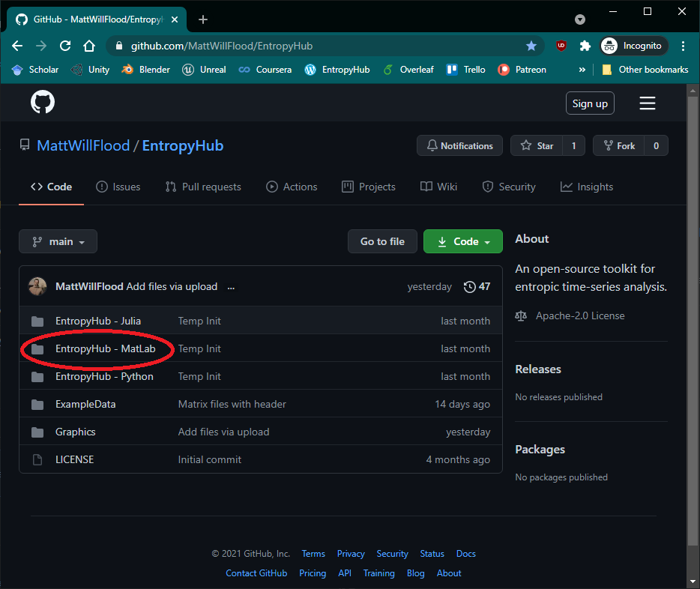Open the Patreon bookmark
The height and width of the screenshot is (589, 700).
click(522, 70)
